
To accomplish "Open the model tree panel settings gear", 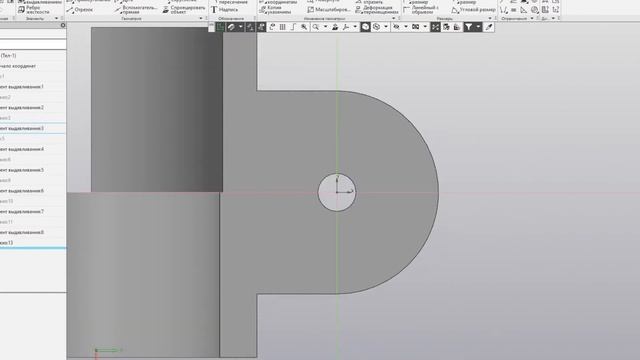I will [62, 25].
